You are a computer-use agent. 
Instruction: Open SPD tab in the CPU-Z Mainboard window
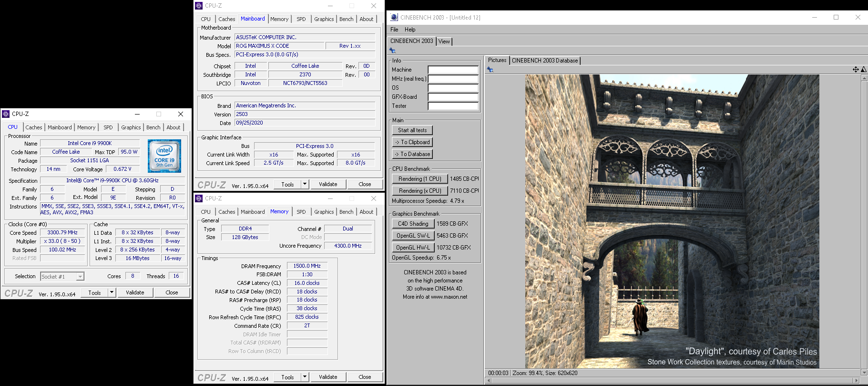(x=301, y=19)
